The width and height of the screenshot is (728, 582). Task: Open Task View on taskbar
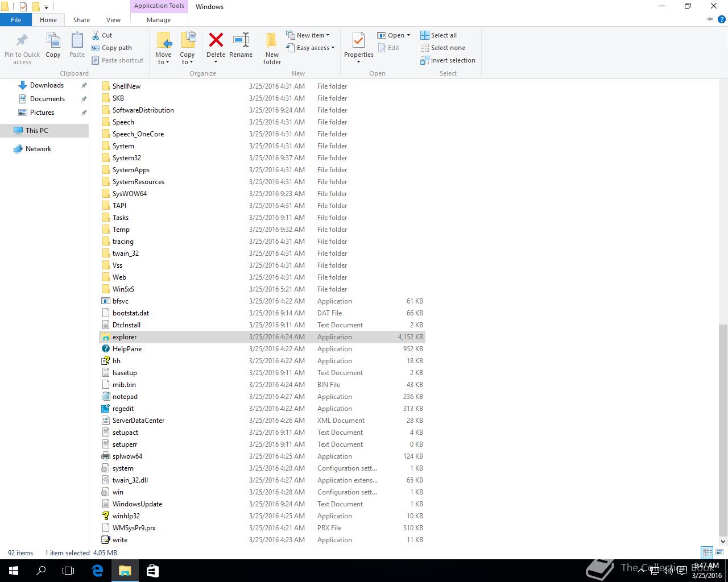pos(68,571)
